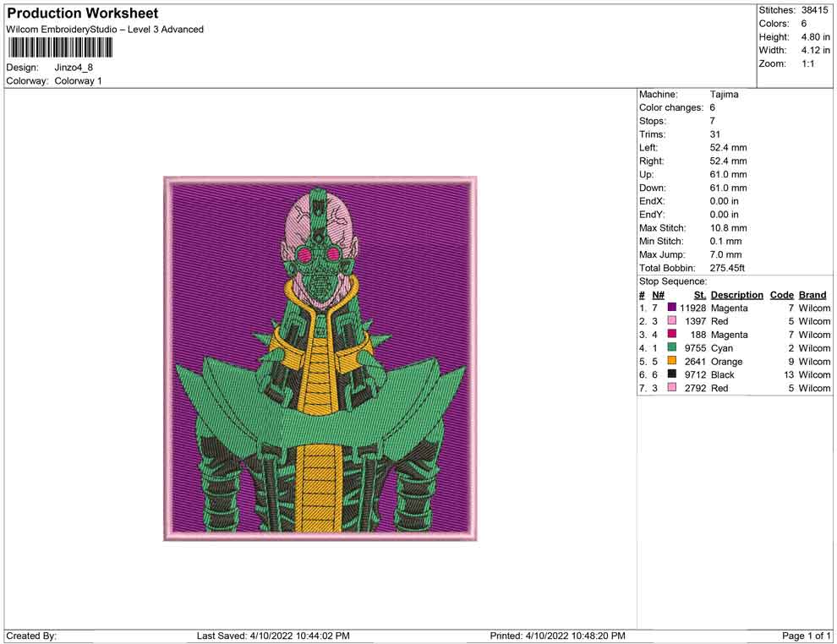Click the Left value 52.4 mm

coord(728,148)
